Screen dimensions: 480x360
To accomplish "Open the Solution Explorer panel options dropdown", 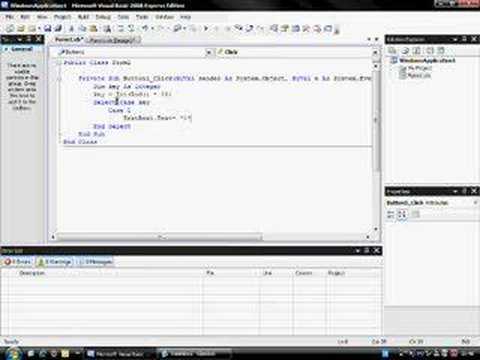I will click(455, 39).
